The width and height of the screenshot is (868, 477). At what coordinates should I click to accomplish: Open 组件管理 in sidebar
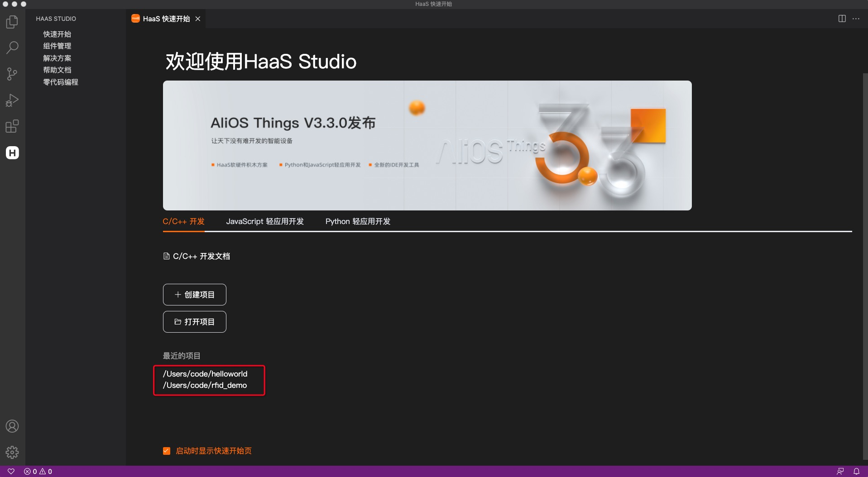[57, 46]
